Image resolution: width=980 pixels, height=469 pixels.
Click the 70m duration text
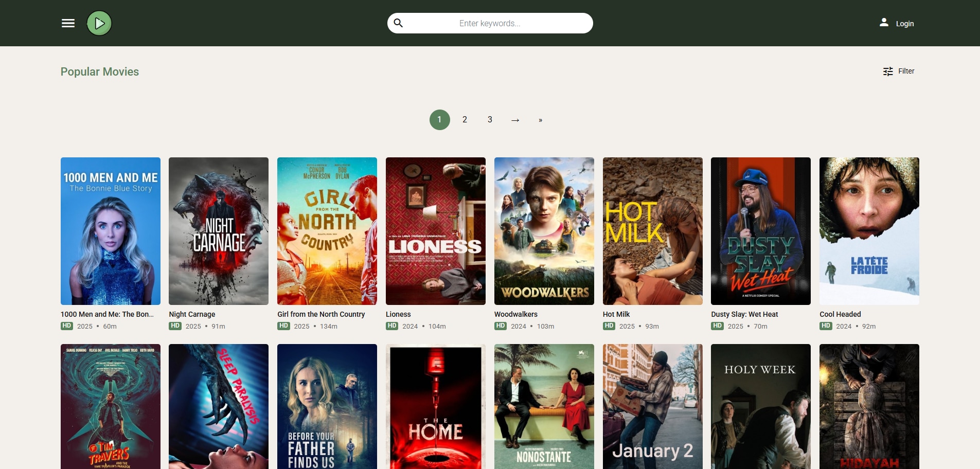tap(760, 327)
